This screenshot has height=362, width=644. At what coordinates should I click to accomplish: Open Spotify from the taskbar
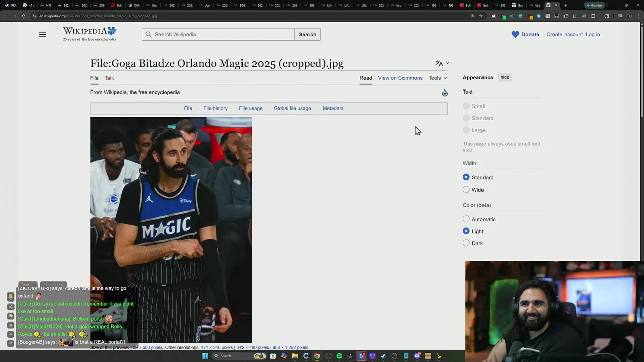pos(339,356)
